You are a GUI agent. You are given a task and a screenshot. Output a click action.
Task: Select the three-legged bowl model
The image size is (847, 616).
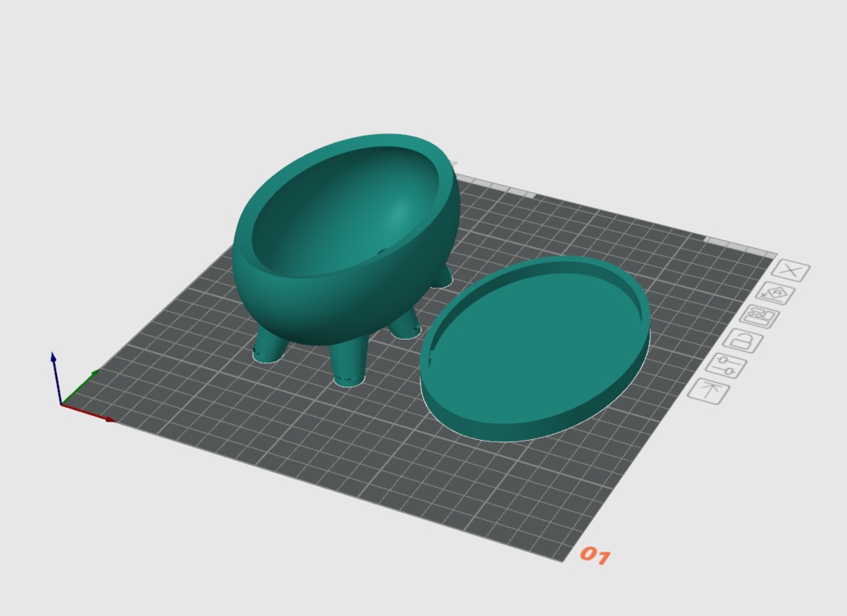coord(347,232)
